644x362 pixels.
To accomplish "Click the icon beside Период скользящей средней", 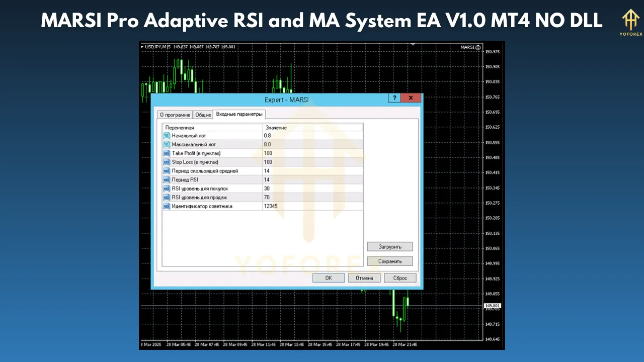I will [167, 171].
